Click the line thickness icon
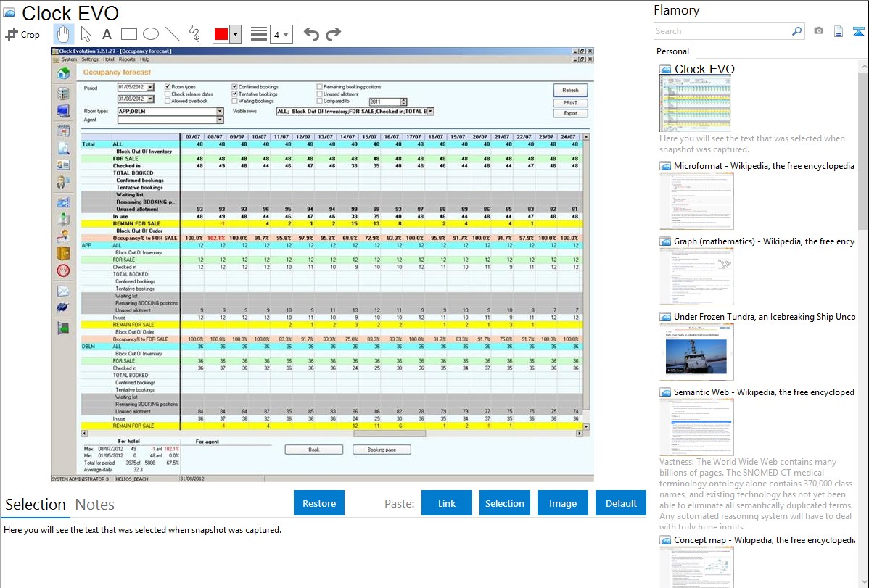Screen dimensions: 869x588 (x=259, y=34)
